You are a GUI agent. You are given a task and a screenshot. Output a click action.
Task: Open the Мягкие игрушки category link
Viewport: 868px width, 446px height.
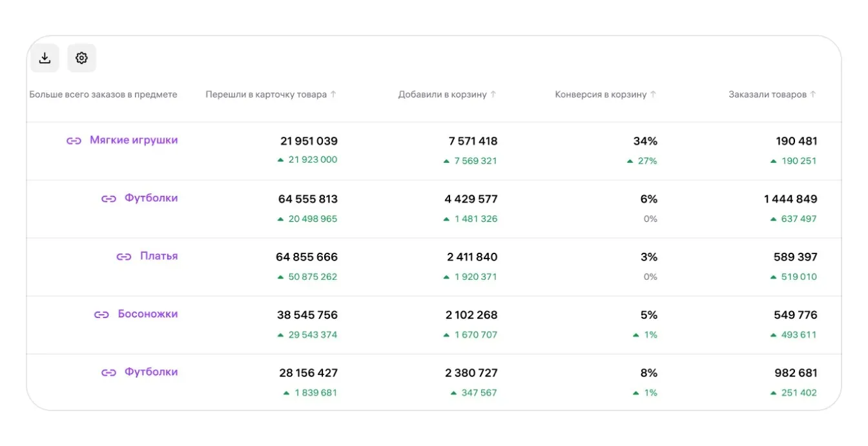pyautogui.click(x=134, y=140)
